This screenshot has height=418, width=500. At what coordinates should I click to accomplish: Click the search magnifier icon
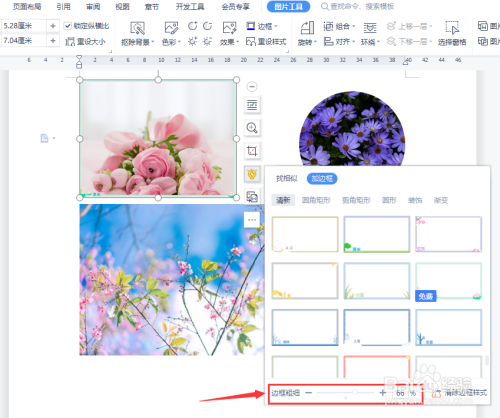[324, 6]
